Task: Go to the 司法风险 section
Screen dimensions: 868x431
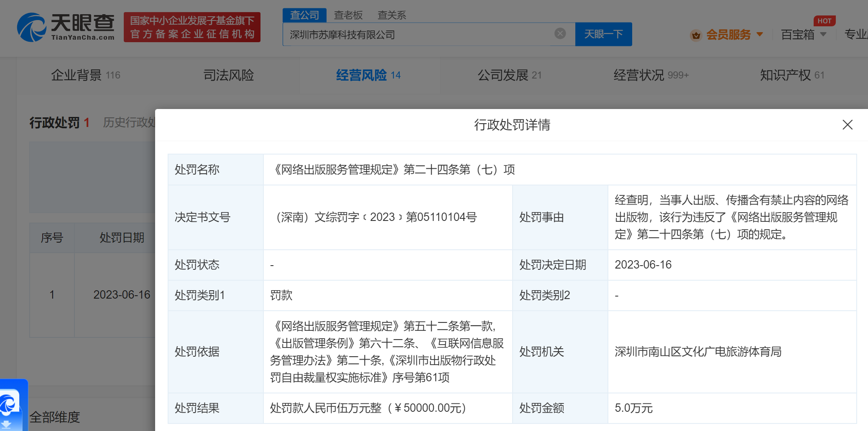Action: tap(228, 75)
